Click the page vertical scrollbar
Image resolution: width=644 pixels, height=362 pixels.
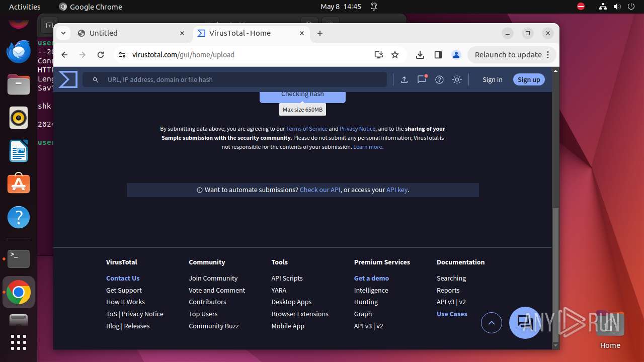point(555,274)
